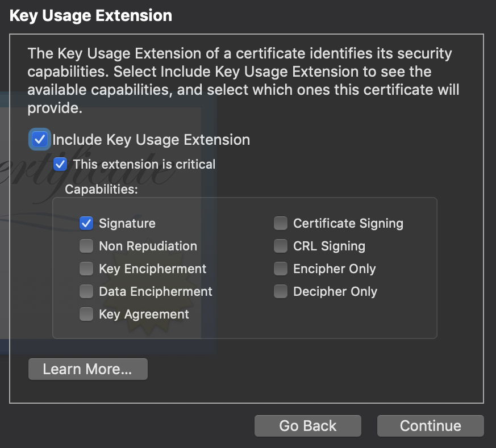The height and width of the screenshot is (448, 496).
Task: Open Learn More help
Action: pos(87,369)
